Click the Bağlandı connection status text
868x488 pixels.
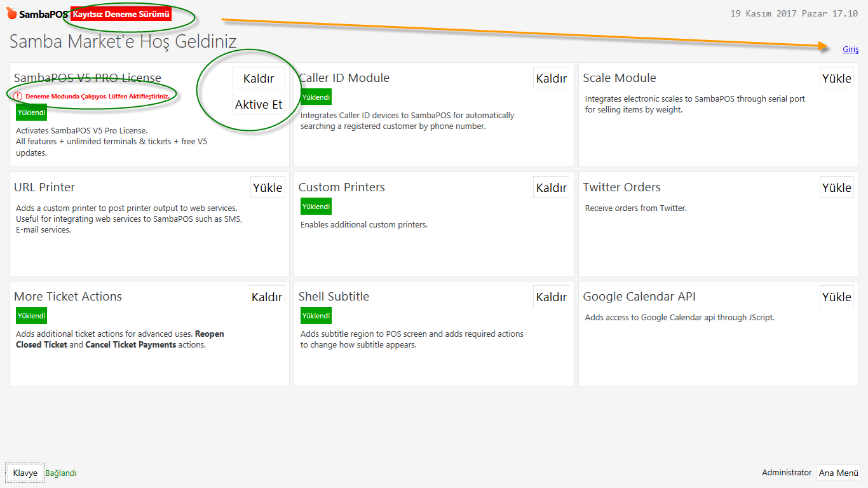coord(61,473)
